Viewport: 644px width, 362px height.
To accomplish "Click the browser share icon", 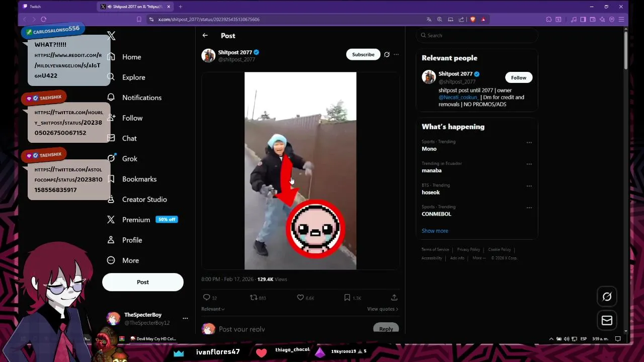I will (461, 19).
